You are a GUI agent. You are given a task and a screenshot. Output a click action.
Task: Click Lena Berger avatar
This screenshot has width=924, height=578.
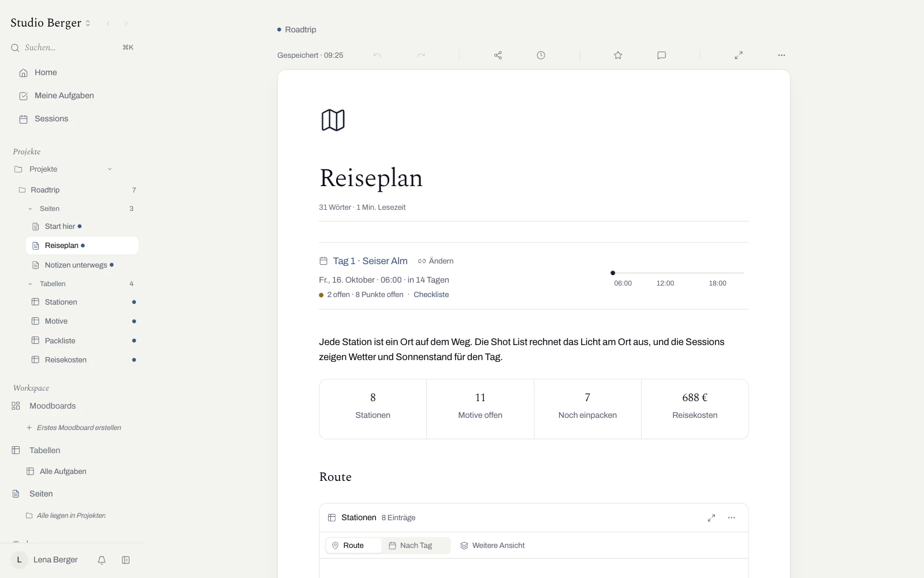pos(19,560)
